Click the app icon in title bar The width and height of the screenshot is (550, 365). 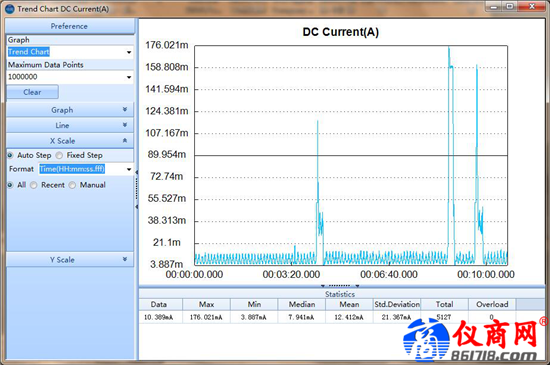(x=10, y=9)
